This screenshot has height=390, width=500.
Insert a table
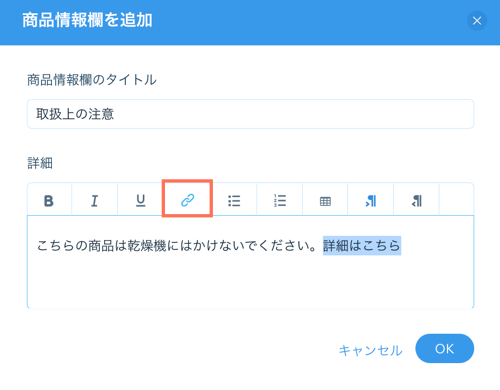(325, 201)
